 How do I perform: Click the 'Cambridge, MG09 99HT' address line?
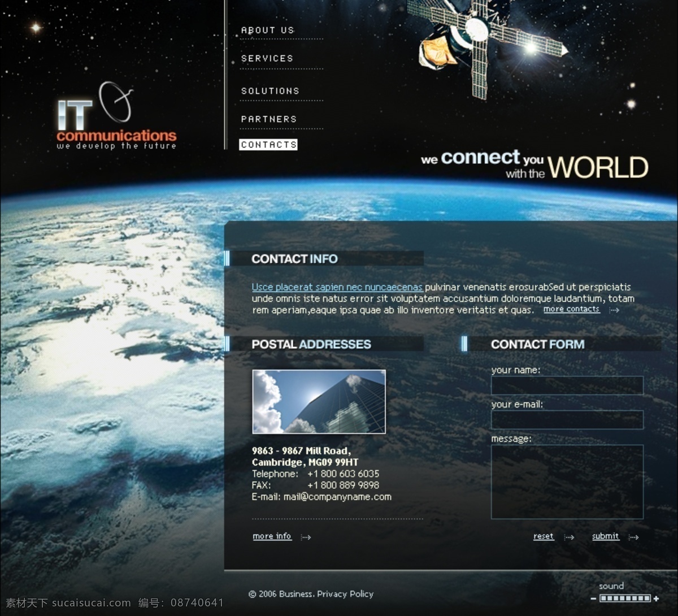click(305, 462)
